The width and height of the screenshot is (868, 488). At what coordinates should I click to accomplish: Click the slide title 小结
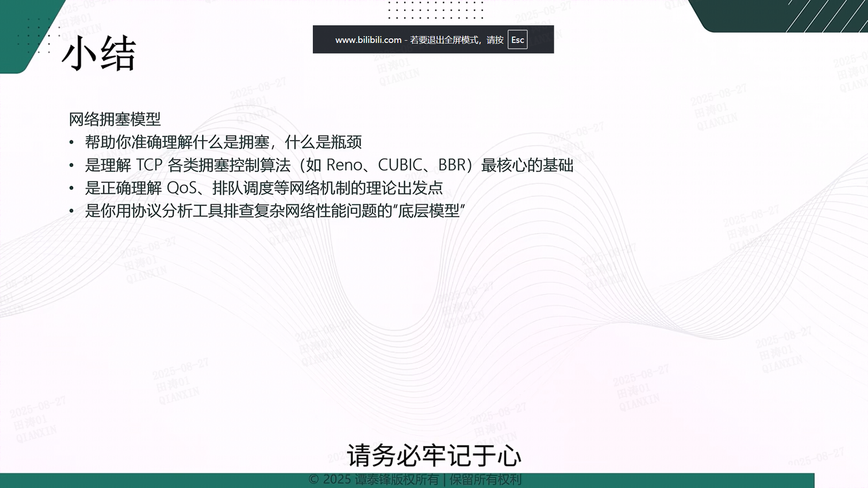tap(99, 54)
